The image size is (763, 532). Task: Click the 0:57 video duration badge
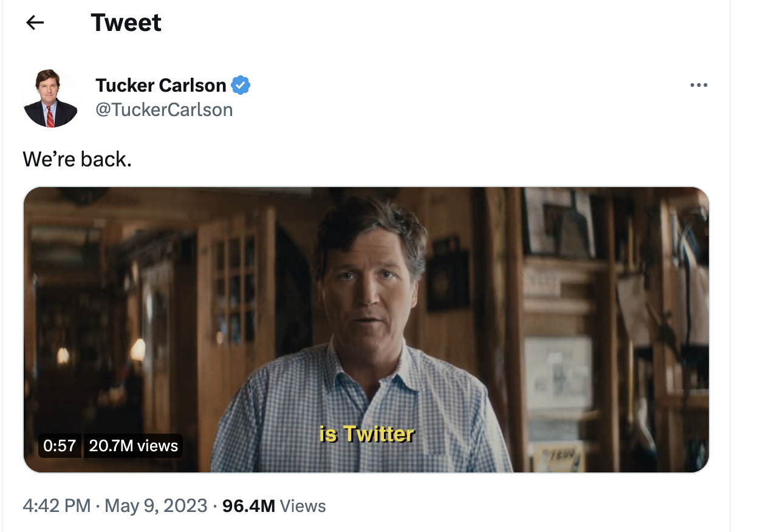tap(60, 446)
